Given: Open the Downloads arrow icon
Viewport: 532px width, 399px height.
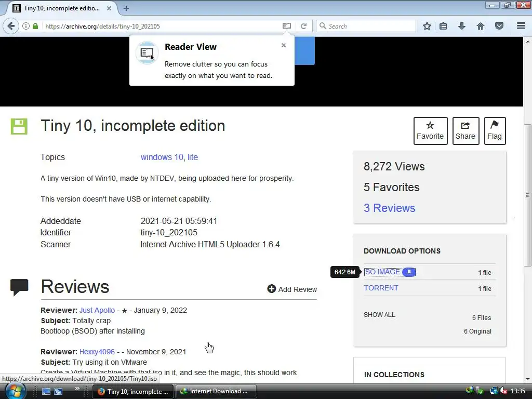Looking at the screenshot, I should click(462, 26).
